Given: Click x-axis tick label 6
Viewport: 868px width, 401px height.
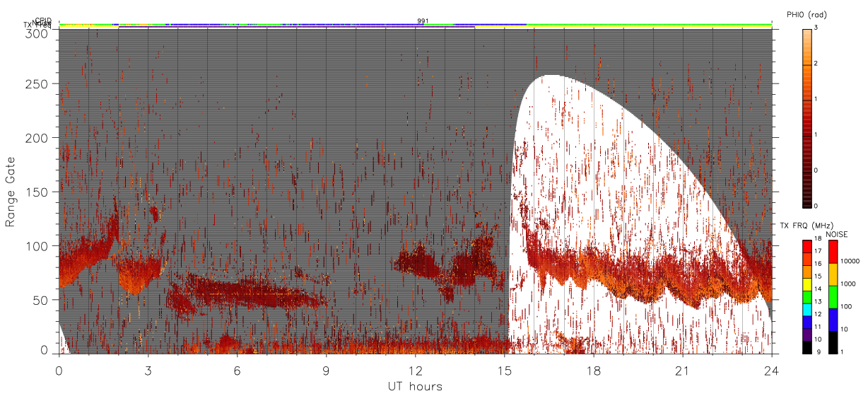Looking at the screenshot, I should pos(237,370).
